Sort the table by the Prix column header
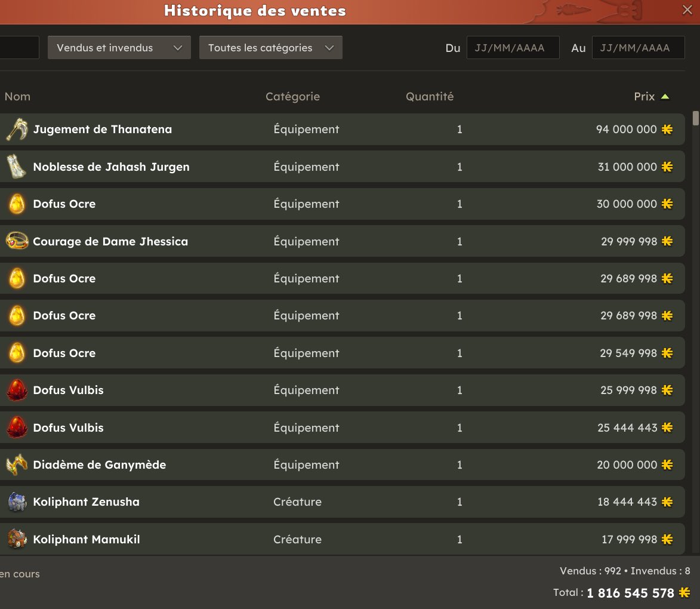This screenshot has width=700, height=609. pyautogui.click(x=644, y=97)
